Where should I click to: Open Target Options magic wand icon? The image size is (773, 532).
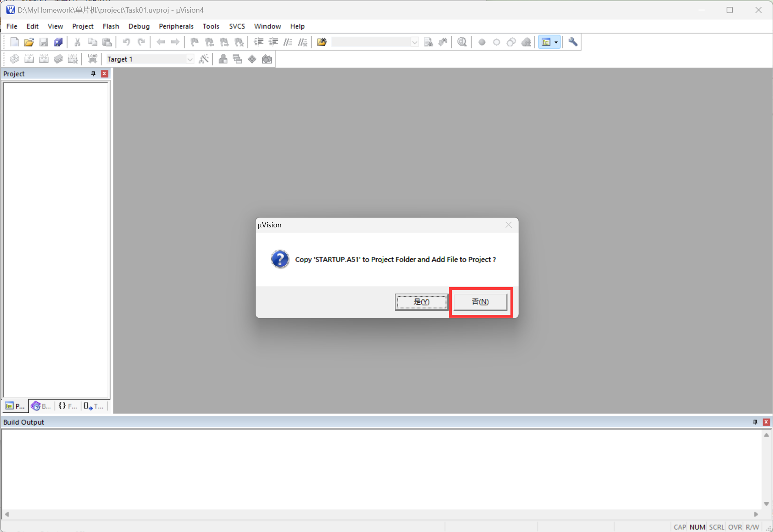204,59
